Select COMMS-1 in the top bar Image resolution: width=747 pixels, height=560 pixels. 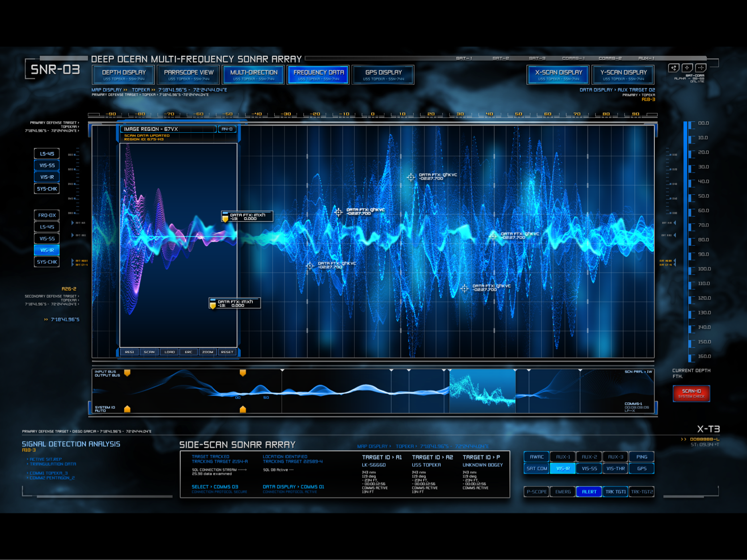(573, 58)
